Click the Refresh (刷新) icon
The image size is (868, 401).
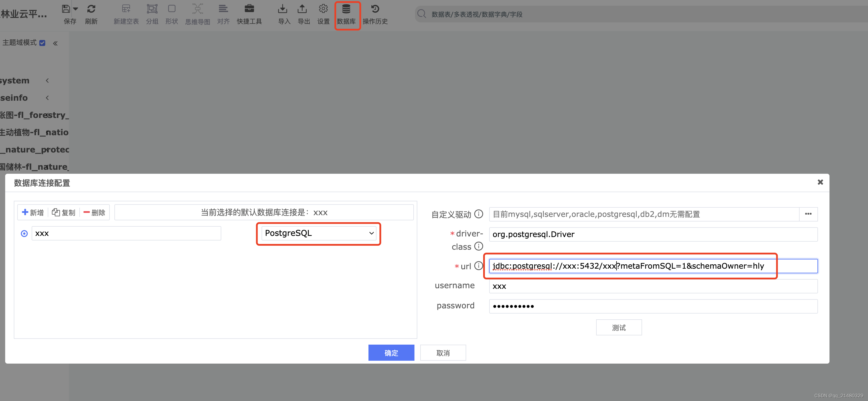pyautogui.click(x=91, y=9)
